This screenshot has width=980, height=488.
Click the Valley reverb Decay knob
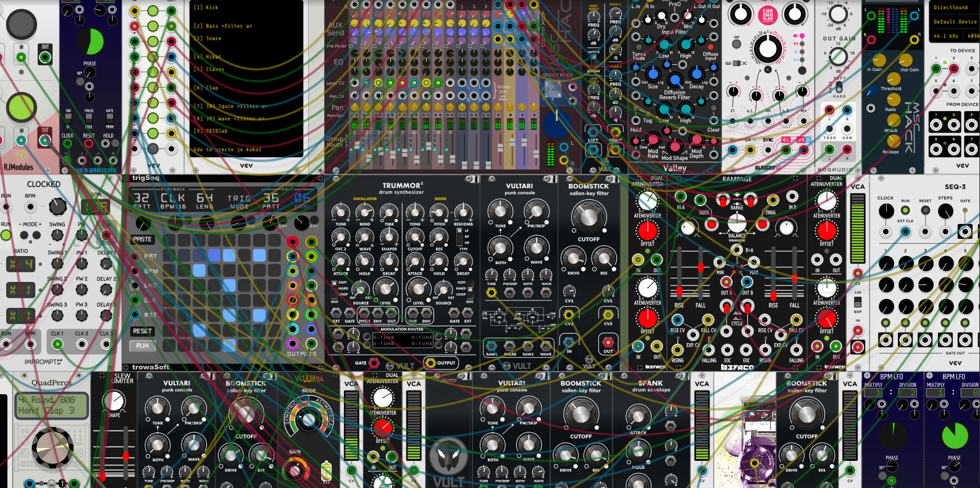tap(697, 73)
